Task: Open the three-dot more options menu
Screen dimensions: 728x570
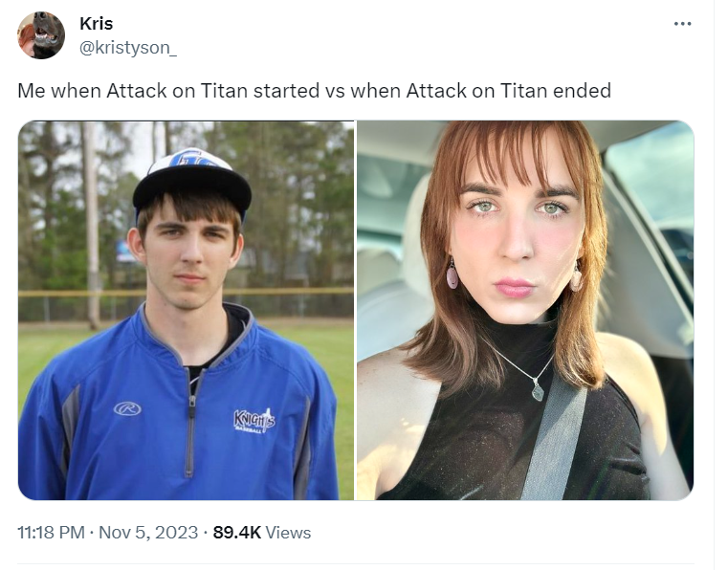Action: click(x=682, y=24)
